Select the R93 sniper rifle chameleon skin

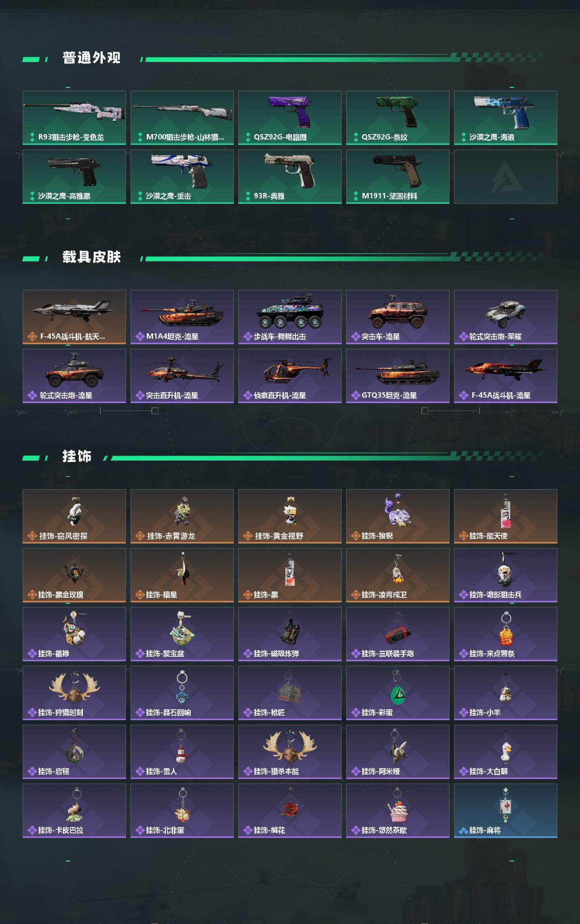click(x=74, y=118)
